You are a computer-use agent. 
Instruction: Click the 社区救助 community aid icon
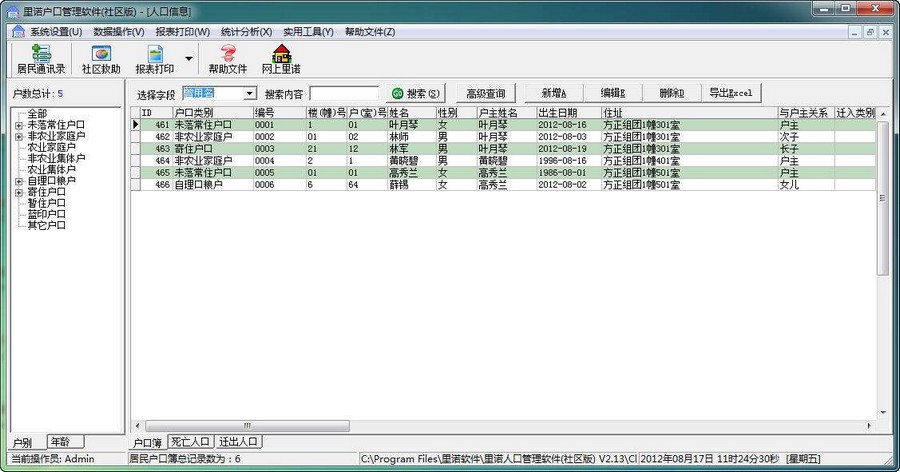101,58
